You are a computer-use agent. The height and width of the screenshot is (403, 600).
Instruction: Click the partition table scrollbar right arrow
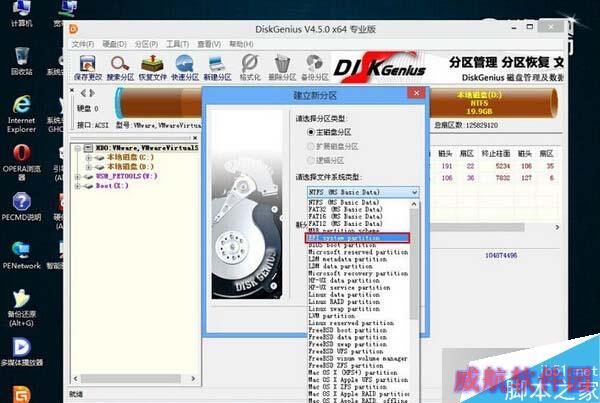pos(557,227)
